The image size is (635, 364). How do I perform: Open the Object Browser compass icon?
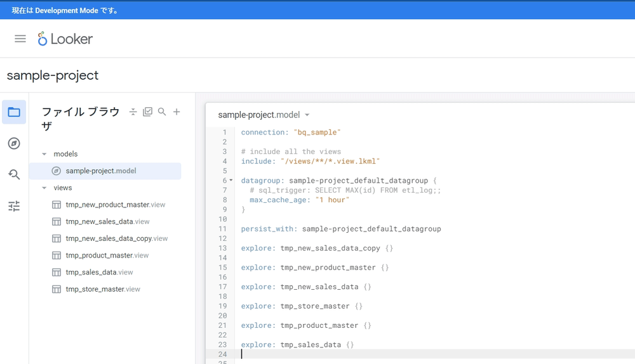14,143
